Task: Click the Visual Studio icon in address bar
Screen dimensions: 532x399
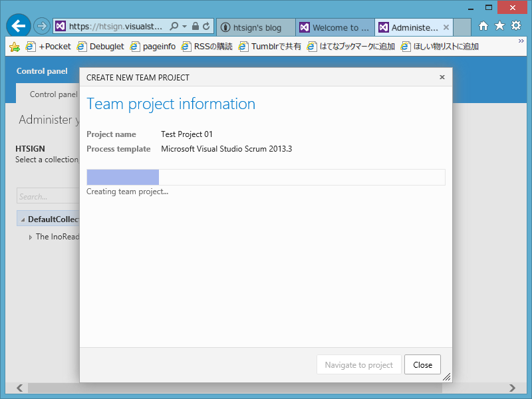Action: (61, 26)
